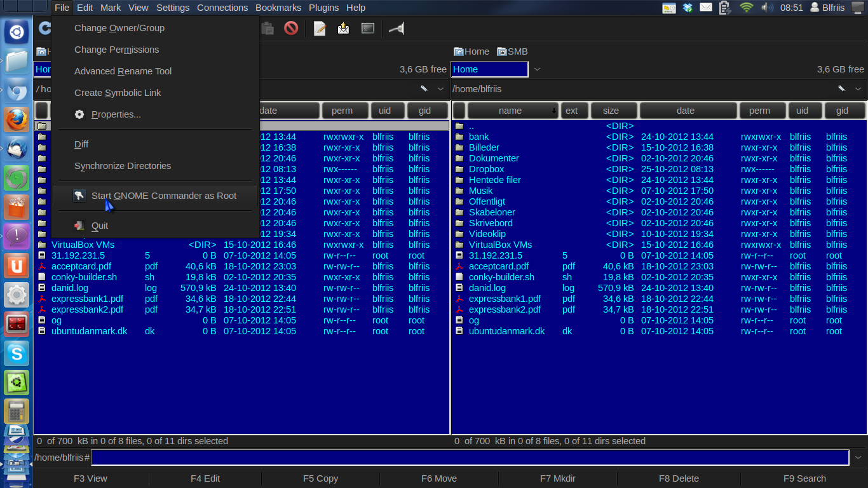The width and height of the screenshot is (868, 488).
Task: Open the Mark menu
Action: pos(111,8)
